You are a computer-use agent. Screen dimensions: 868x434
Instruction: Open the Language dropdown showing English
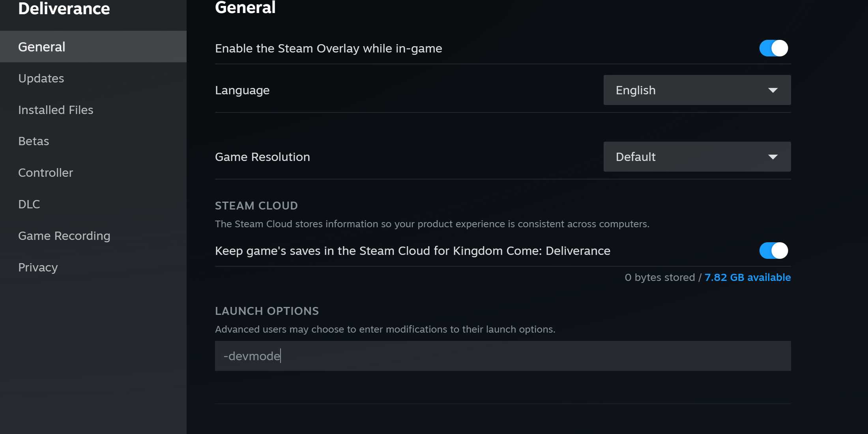697,90
